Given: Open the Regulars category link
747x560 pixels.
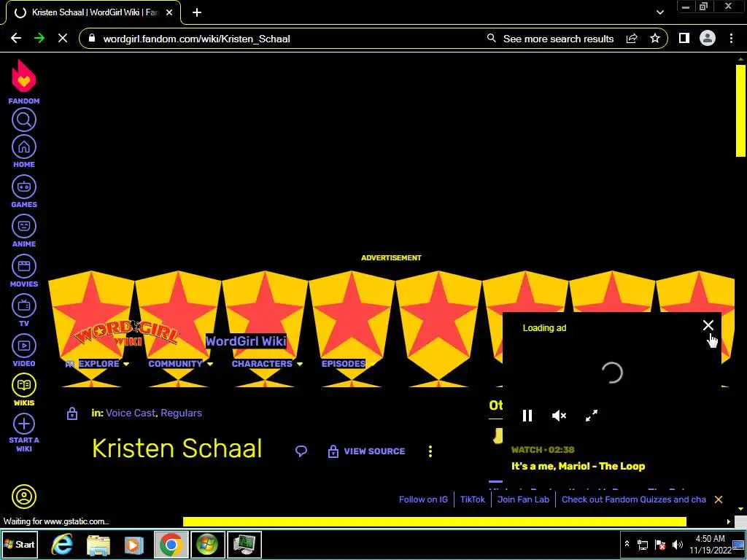Looking at the screenshot, I should point(181,413).
